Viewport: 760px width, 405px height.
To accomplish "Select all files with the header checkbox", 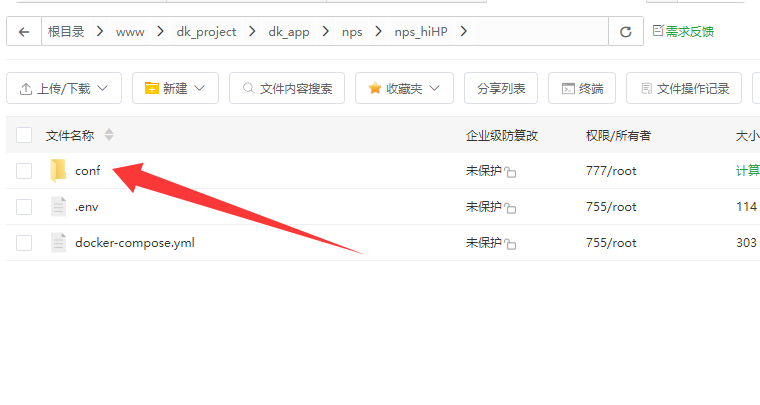I will pyautogui.click(x=24, y=135).
